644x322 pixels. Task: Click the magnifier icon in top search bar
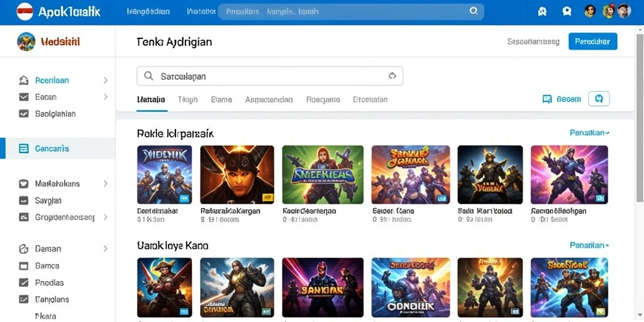[x=473, y=11]
